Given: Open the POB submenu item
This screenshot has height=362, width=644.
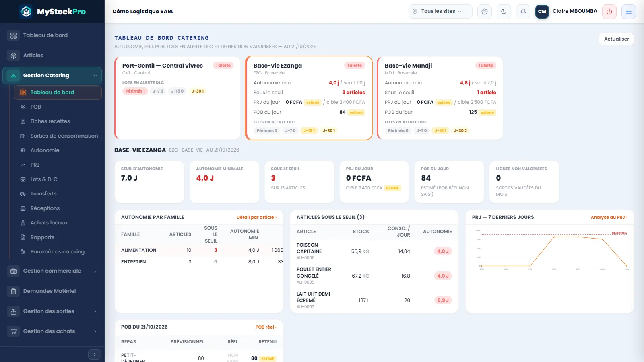Looking at the screenshot, I should (x=58, y=107).
